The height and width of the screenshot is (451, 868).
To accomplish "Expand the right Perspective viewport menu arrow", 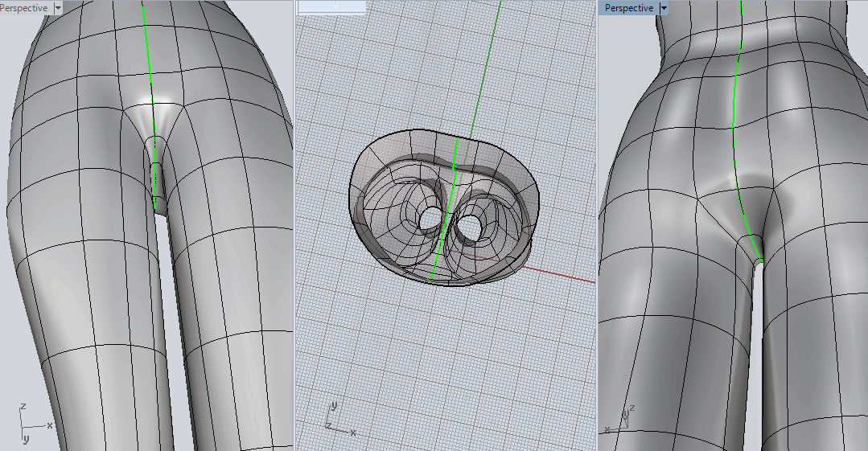I will click(x=664, y=8).
